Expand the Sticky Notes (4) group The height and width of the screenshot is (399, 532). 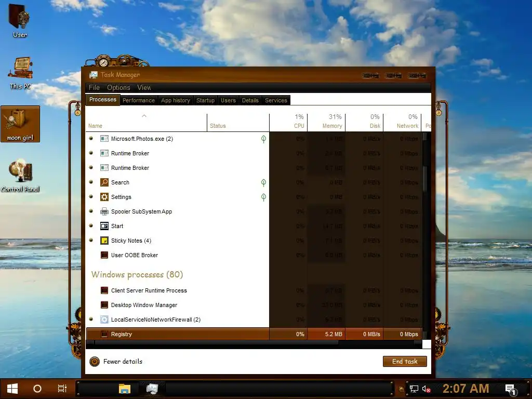[x=91, y=241]
